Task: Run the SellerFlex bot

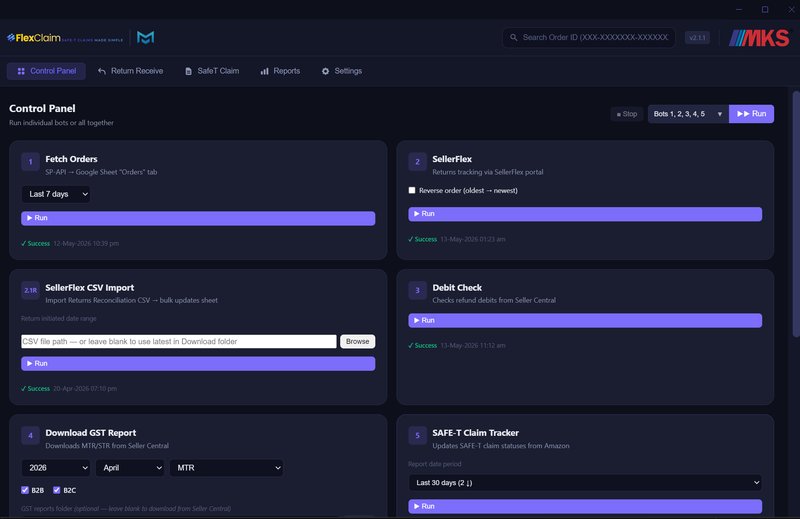Action: point(585,214)
